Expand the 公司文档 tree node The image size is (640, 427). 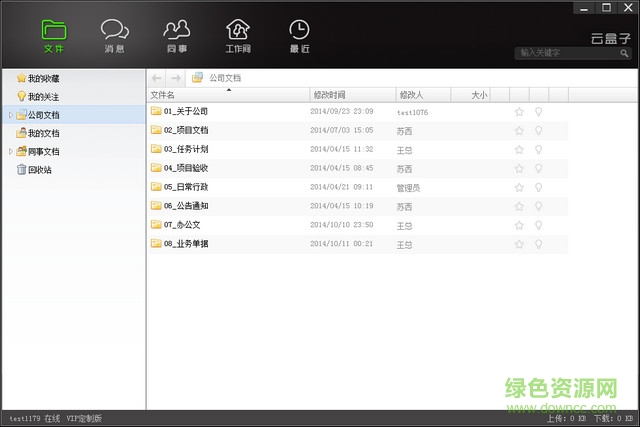(10, 115)
